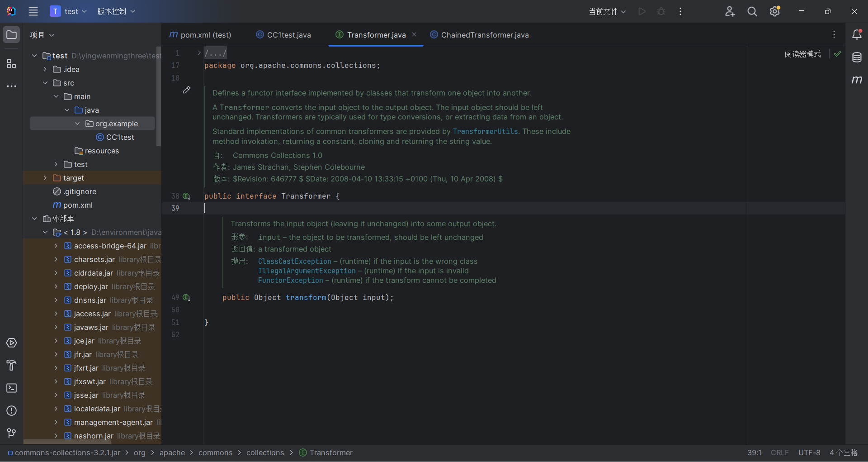Image resolution: width=868 pixels, height=462 pixels.
Task: Open the Services tool window
Action: [12, 343]
